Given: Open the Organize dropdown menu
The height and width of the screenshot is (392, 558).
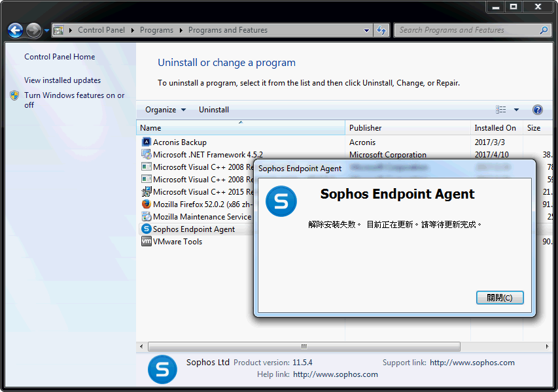Looking at the screenshot, I should 166,110.
